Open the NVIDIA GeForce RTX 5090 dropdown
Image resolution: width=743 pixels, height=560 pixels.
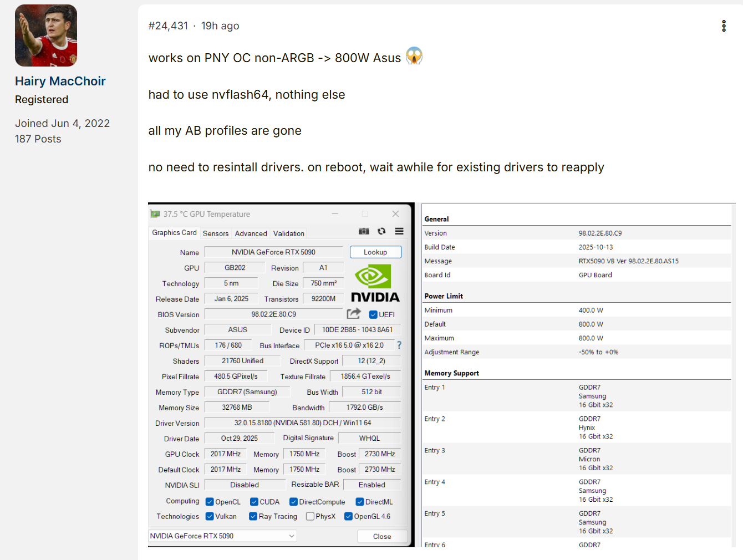click(222, 536)
